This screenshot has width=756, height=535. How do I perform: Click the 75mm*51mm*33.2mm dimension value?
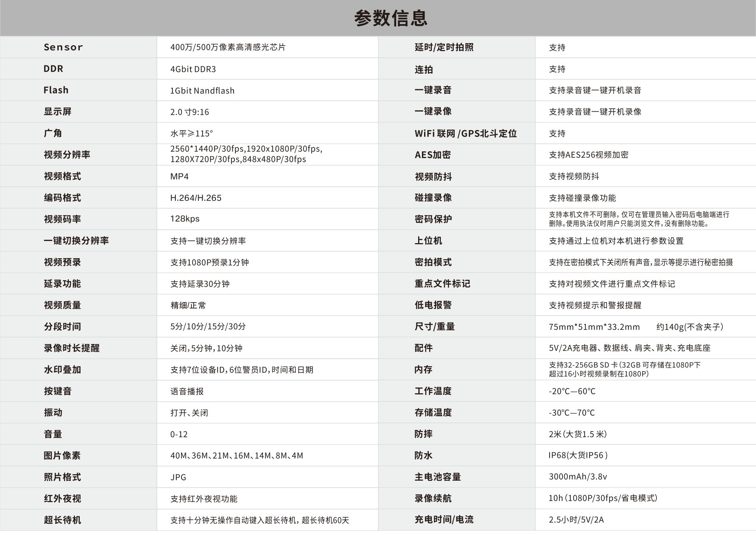point(594,327)
